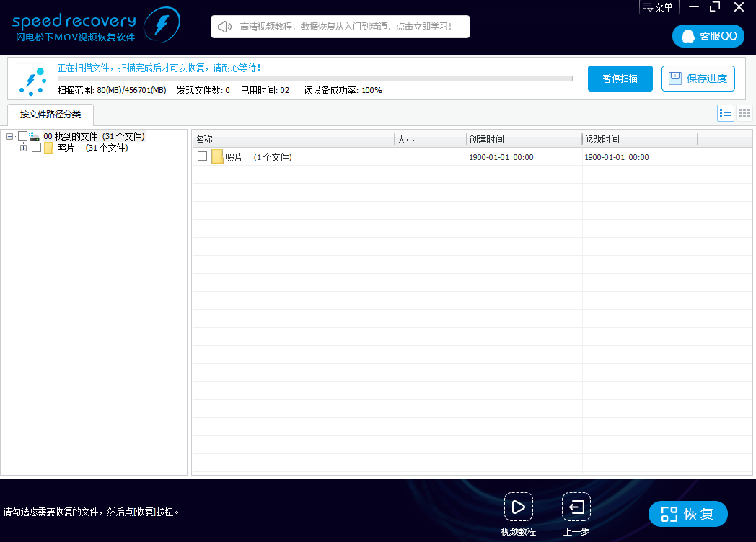Tick the 照片 checkbox in file list
Screen dimensions: 756x542
[203, 156]
